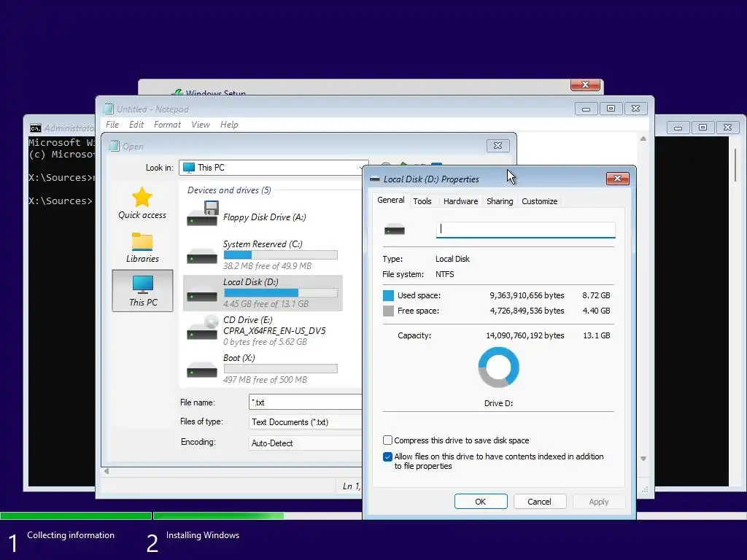Select This PC in the Open dialog sidebar
Screen dimensions: 747x560
point(142,290)
